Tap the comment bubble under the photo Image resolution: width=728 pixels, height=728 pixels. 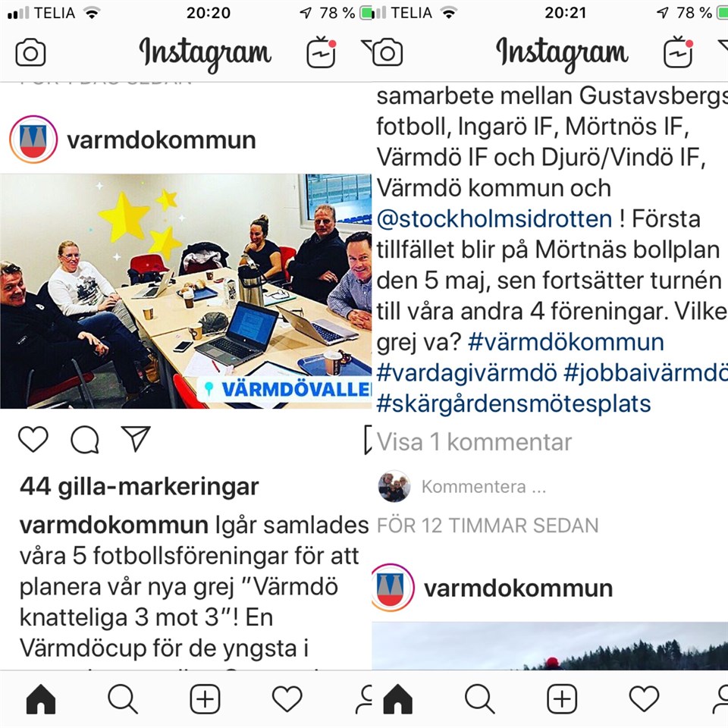(x=85, y=439)
